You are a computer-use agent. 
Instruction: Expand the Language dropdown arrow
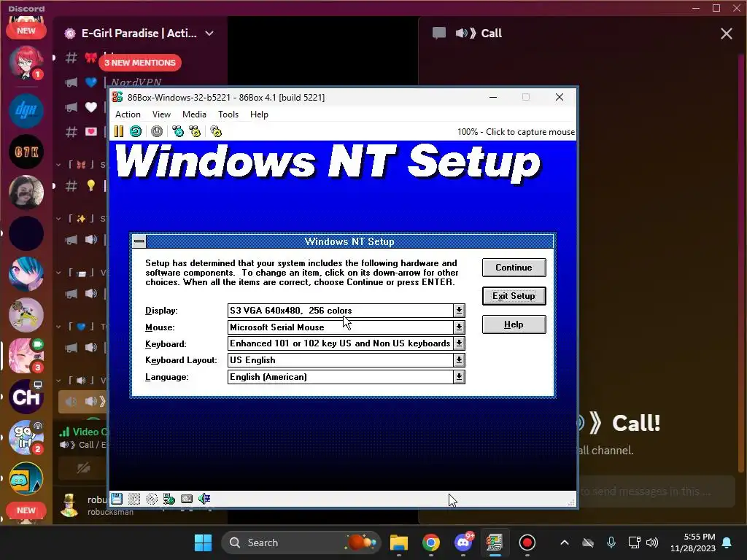pos(459,377)
